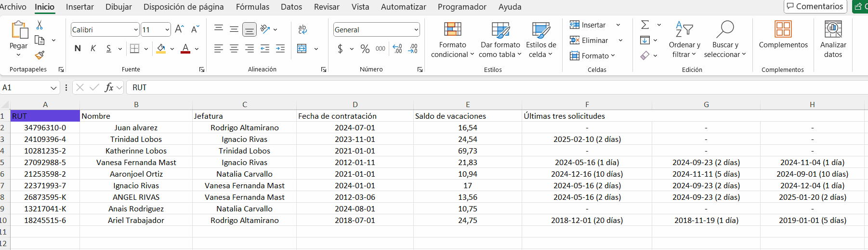Increase font size with larger A icon
The width and height of the screenshot is (868, 250).
tap(179, 29)
